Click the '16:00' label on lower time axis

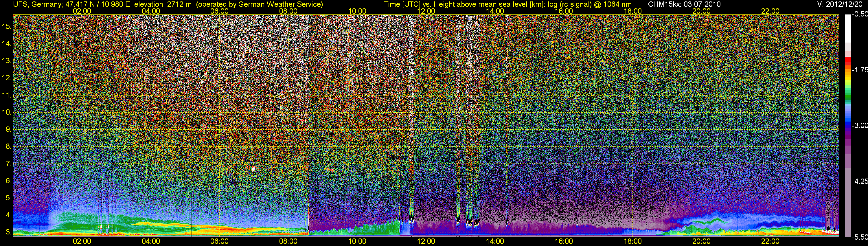pyautogui.click(x=564, y=241)
